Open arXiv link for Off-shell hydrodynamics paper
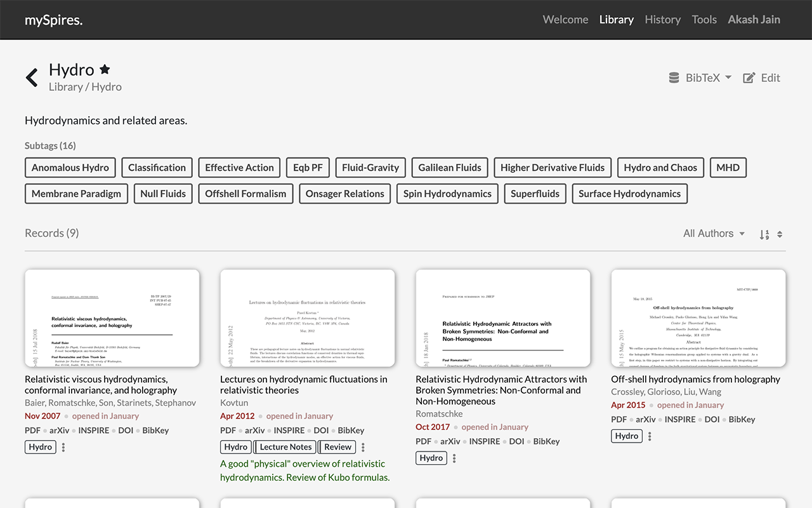 pos(646,419)
